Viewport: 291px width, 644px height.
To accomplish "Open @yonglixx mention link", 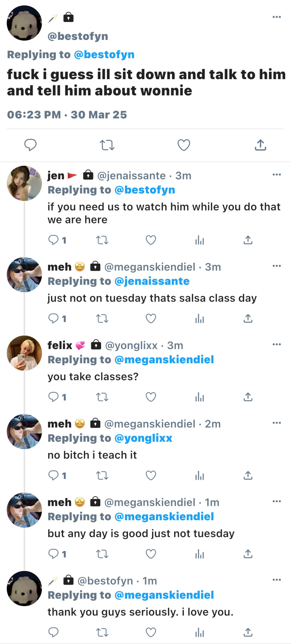I will click(143, 438).
